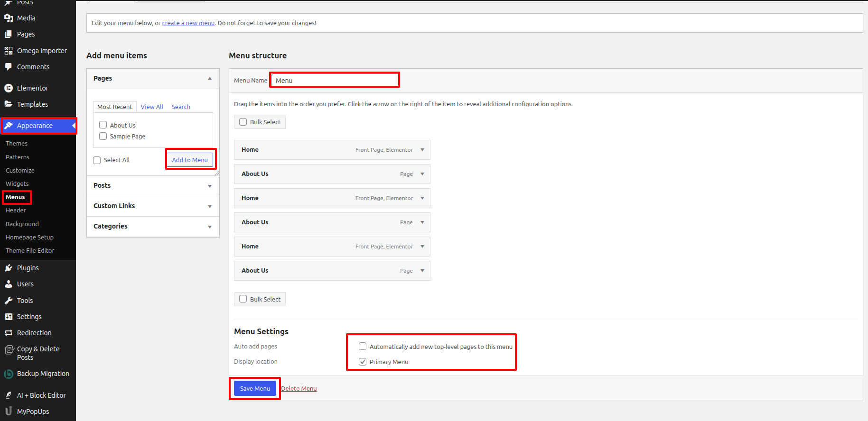
Task: Expand the Custom Links panel
Action: [209, 206]
